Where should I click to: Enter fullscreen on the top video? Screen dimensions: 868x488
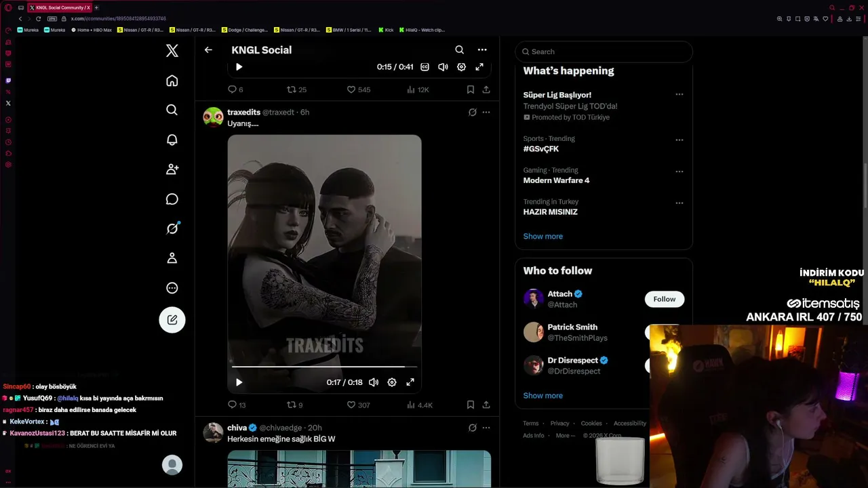[x=479, y=67]
